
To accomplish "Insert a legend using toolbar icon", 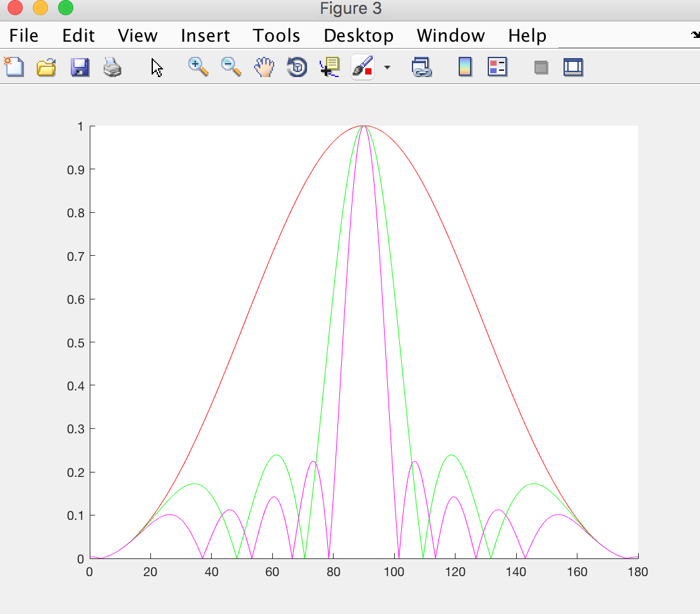I will pyautogui.click(x=498, y=66).
